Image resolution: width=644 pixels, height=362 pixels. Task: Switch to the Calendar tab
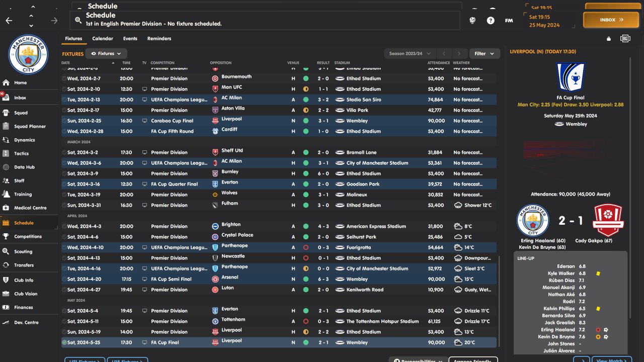(x=103, y=39)
